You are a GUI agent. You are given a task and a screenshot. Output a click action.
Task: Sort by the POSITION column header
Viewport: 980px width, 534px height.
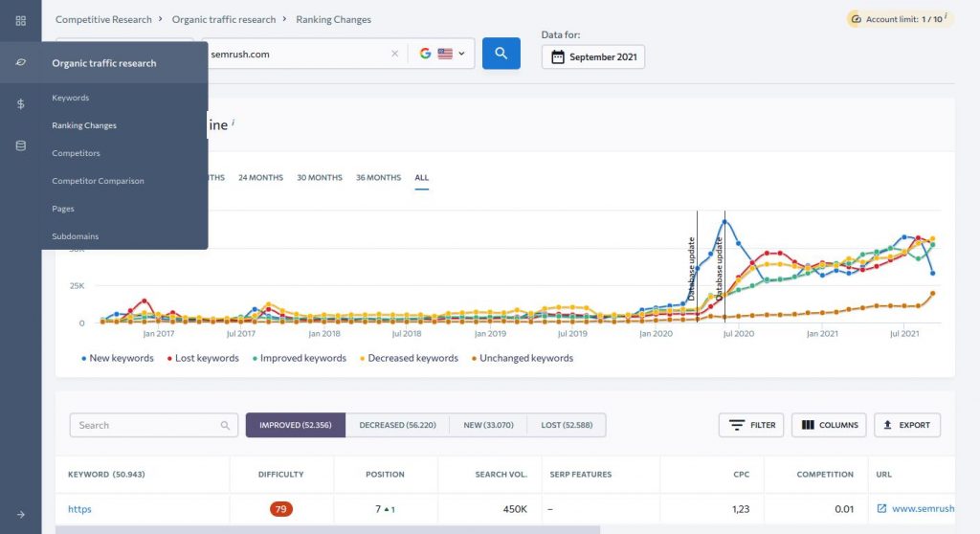(385, 475)
